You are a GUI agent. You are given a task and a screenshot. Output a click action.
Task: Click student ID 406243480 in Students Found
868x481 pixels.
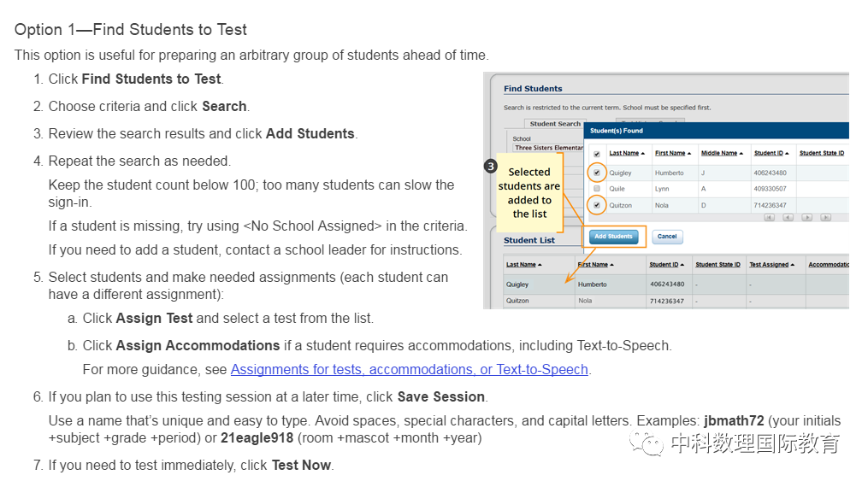point(770,173)
